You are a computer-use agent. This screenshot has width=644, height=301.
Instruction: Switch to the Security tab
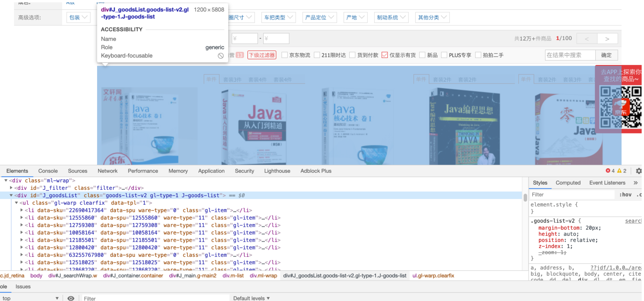[x=244, y=171]
